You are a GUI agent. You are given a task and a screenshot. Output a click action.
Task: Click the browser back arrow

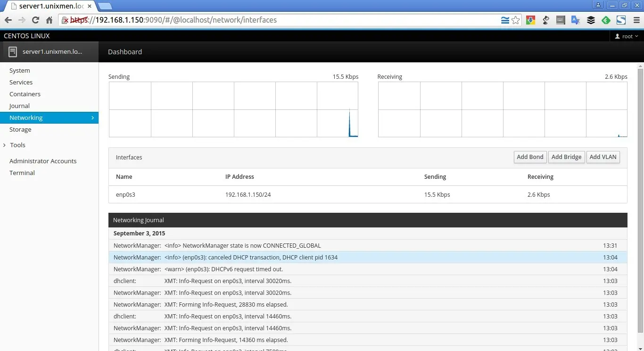click(x=8, y=20)
